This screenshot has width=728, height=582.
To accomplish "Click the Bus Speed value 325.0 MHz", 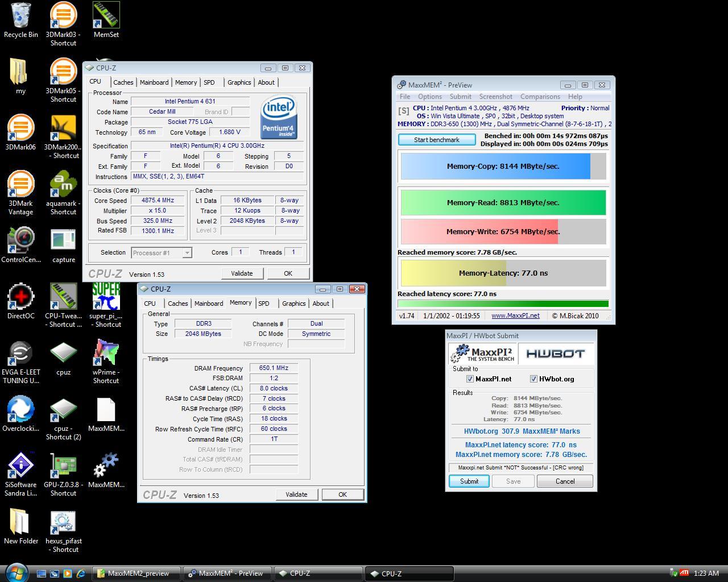I will point(158,221).
